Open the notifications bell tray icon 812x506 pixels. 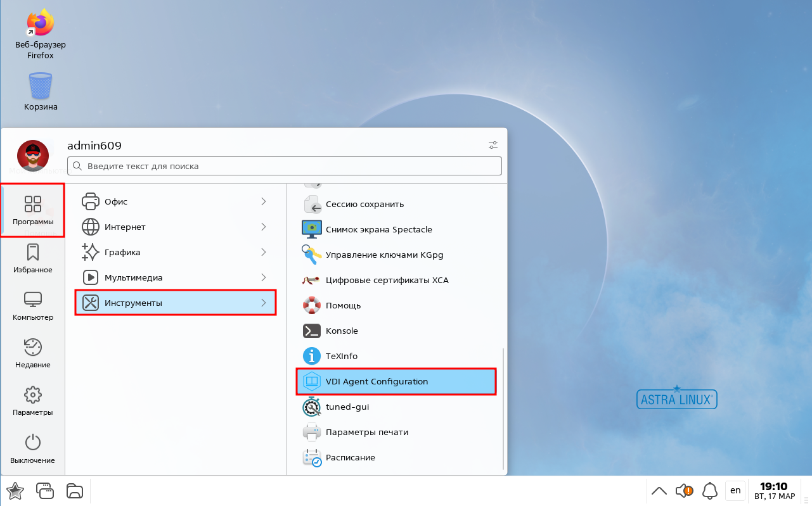[710, 490]
